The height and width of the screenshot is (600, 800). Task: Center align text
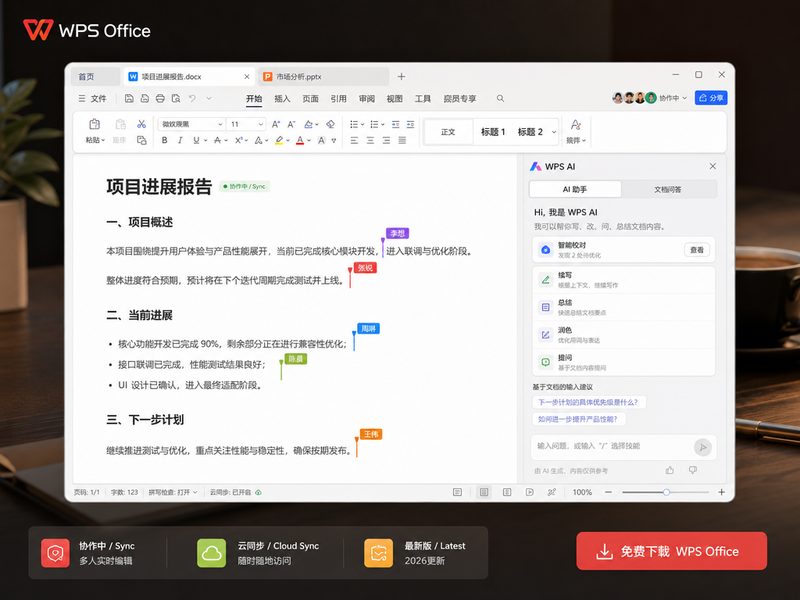coord(370,140)
